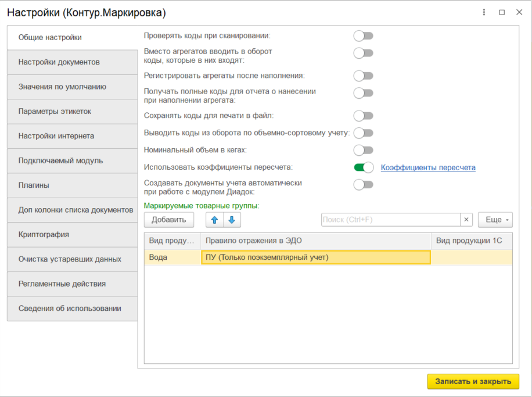Move row up with blue up arrow

point(215,220)
